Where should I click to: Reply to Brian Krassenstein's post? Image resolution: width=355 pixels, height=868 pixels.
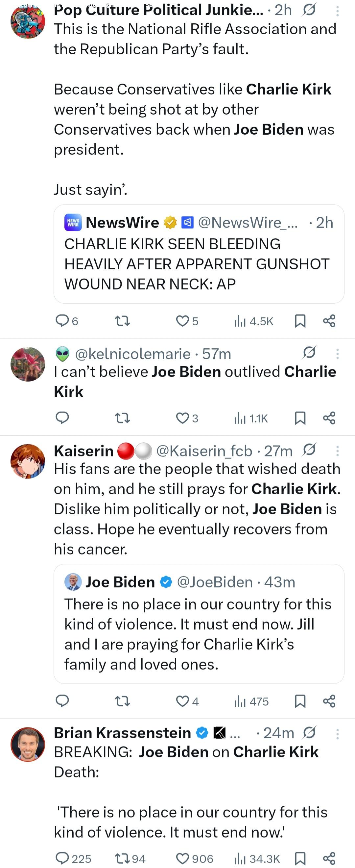(x=62, y=858)
